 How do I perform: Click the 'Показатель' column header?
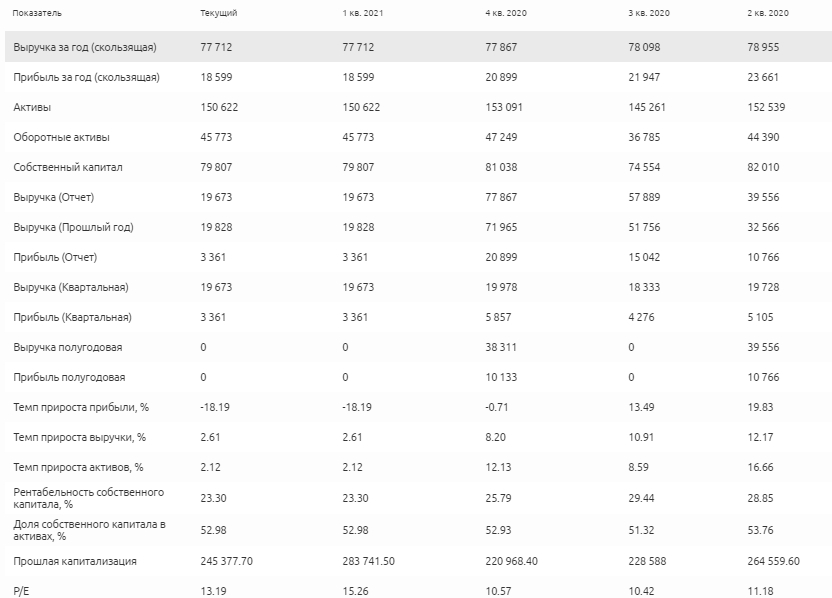[36, 13]
